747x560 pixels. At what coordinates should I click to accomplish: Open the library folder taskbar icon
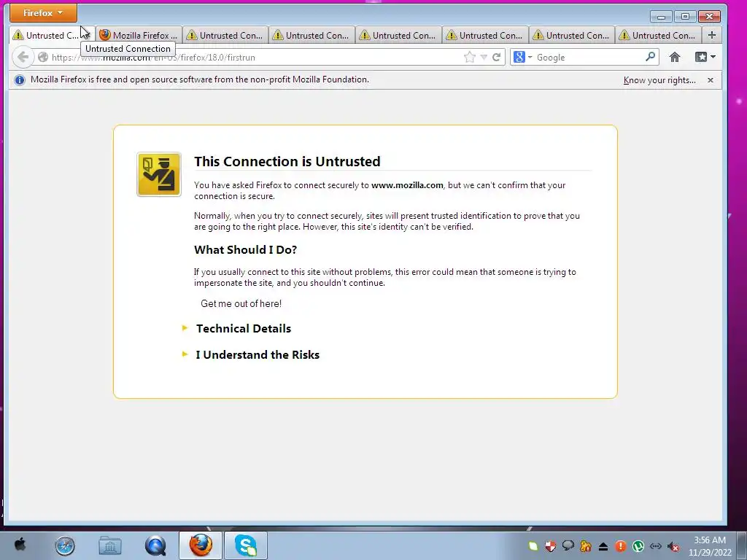(110, 545)
